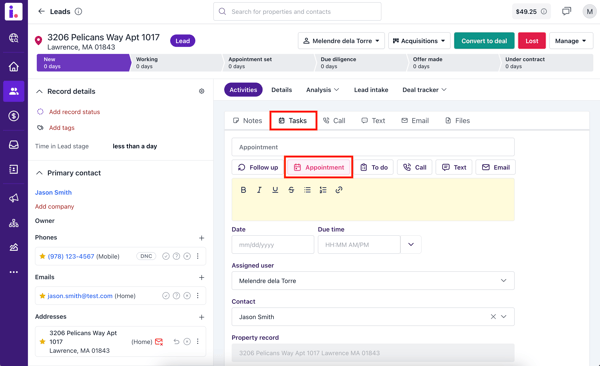Image resolution: width=600 pixels, height=366 pixels.
Task: Switch to the Lead intake tab
Action: point(371,90)
